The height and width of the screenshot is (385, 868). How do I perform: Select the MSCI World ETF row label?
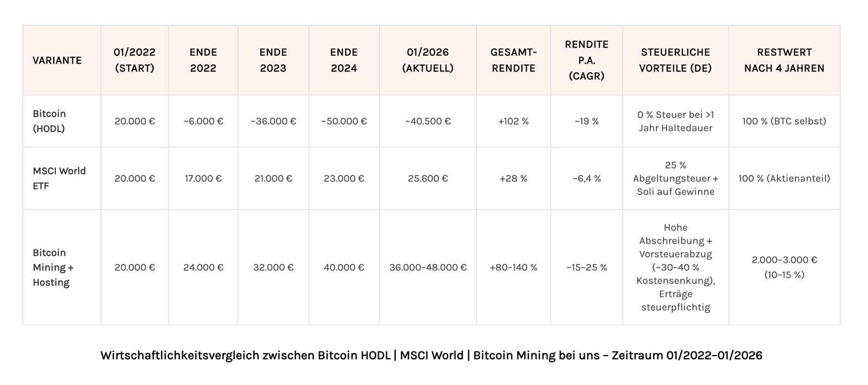tap(59, 178)
